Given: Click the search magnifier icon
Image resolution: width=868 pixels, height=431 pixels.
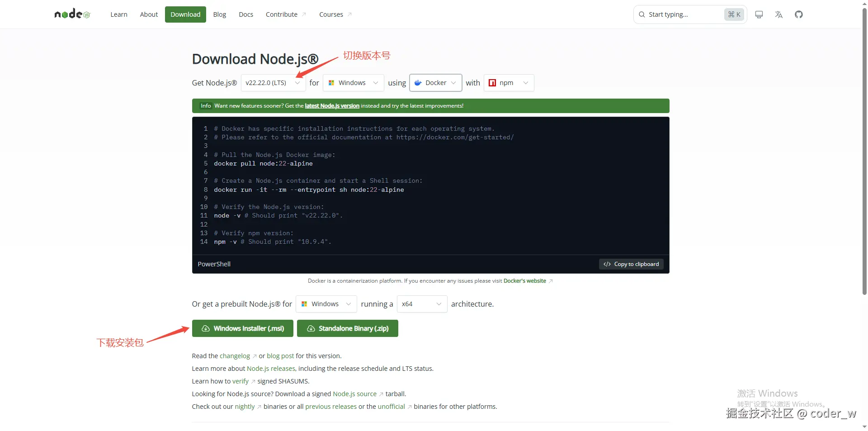Looking at the screenshot, I should (642, 14).
